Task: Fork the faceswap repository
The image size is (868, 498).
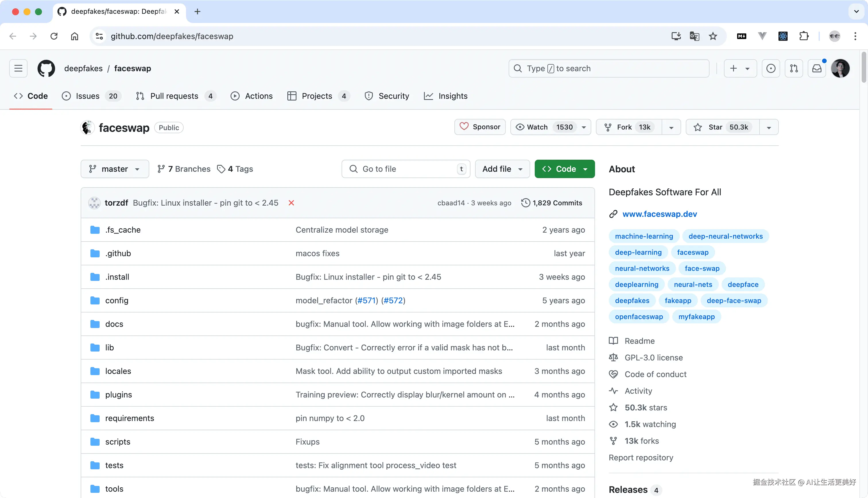Action: tap(629, 127)
